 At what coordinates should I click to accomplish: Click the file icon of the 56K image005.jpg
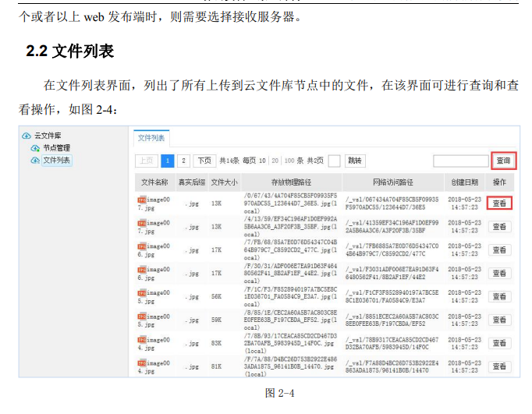click(x=141, y=292)
